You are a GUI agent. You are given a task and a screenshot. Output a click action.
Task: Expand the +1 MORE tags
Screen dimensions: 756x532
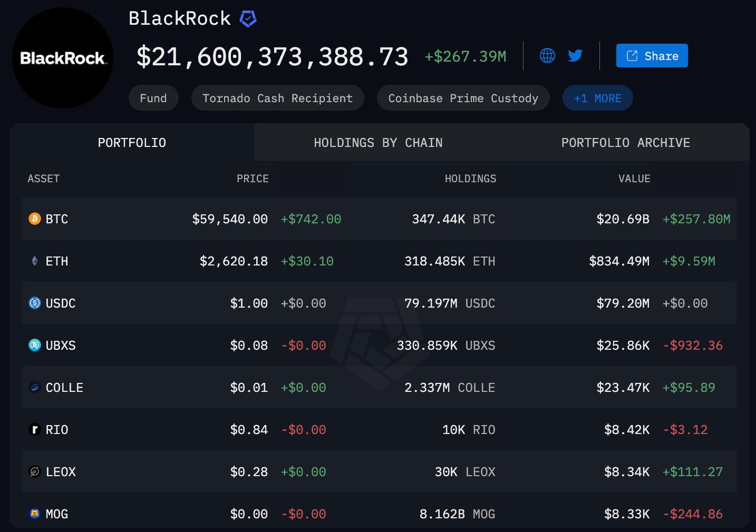(x=597, y=98)
